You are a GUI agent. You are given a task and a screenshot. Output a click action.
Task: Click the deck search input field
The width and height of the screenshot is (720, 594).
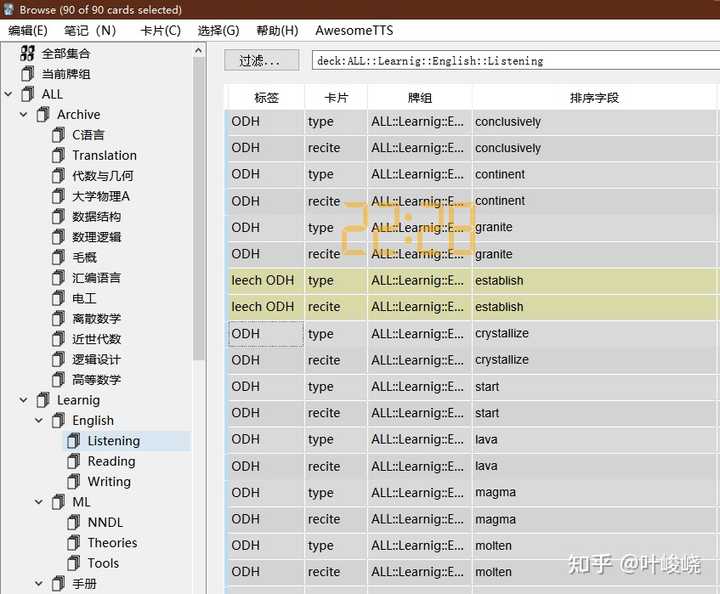click(516, 61)
